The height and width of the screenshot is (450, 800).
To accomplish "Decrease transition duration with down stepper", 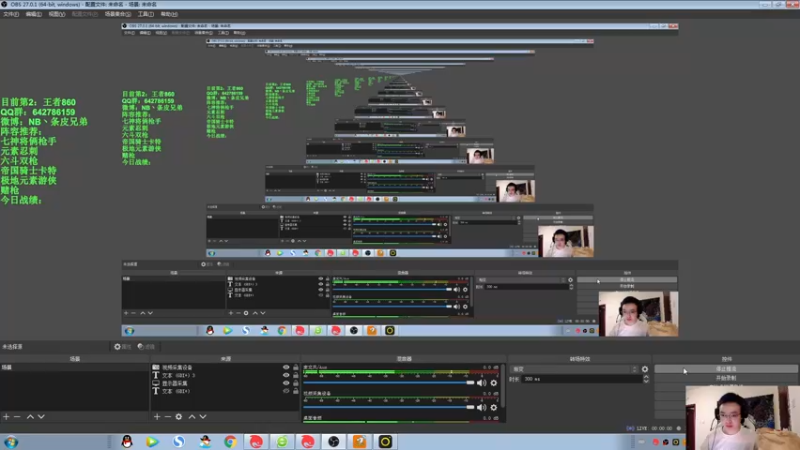I will [646, 381].
